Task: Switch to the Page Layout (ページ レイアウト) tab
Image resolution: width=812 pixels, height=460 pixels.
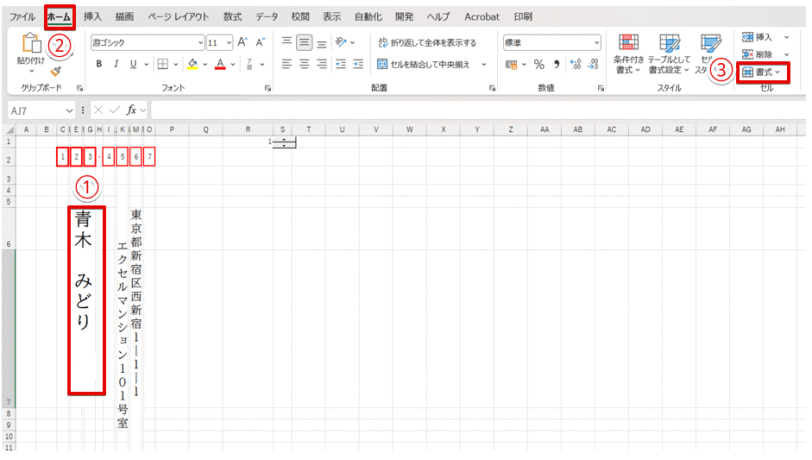Action: tap(178, 17)
